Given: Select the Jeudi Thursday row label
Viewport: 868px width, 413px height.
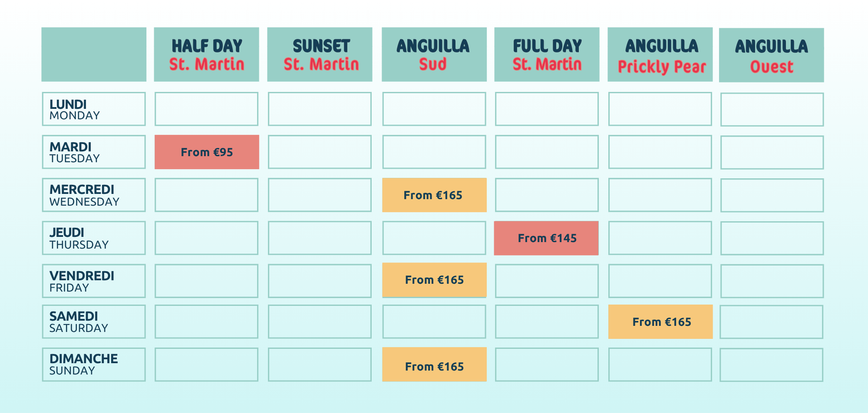Looking at the screenshot, I should (94, 238).
